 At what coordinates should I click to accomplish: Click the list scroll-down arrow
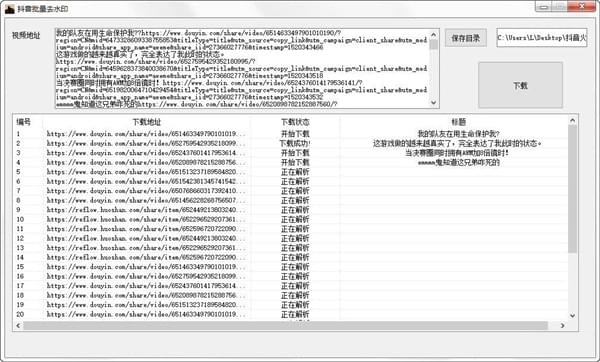(x=572, y=316)
